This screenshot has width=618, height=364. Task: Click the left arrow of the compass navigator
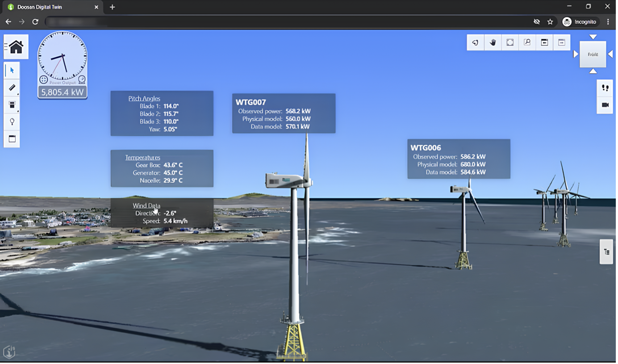[x=575, y=54]
